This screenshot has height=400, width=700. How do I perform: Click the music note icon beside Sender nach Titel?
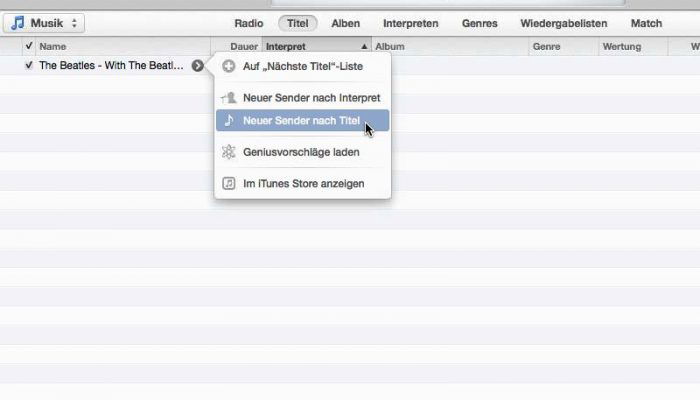(x=229, y=120)
